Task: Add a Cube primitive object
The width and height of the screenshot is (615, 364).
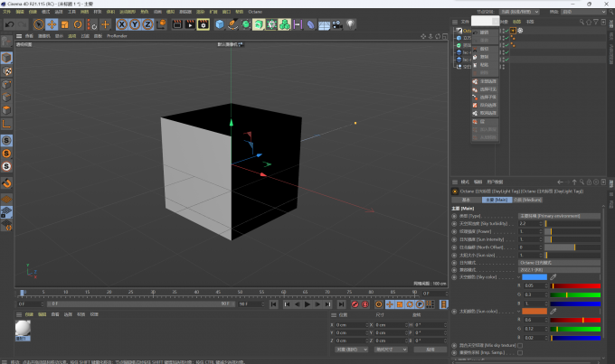Action: coord(220,24)
